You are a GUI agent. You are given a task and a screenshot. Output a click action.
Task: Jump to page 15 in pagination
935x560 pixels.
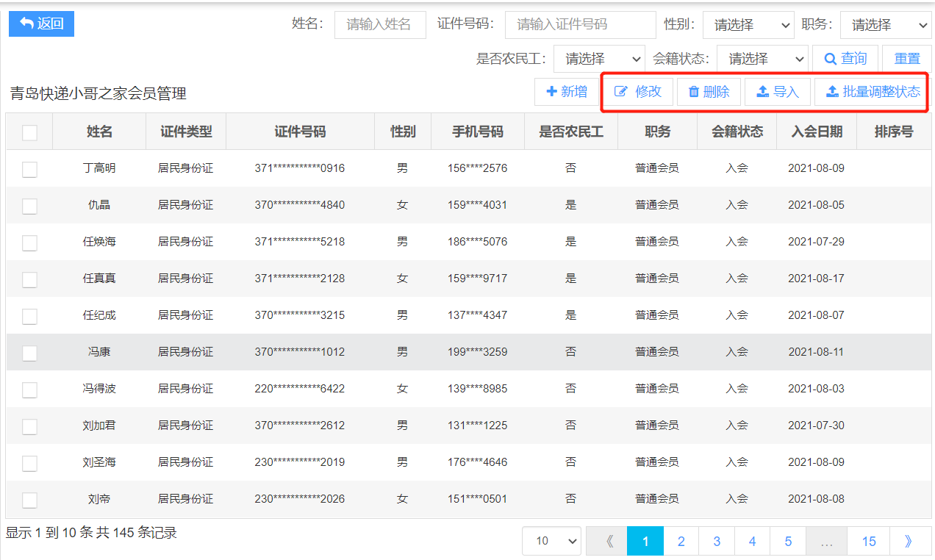point(869,542)
